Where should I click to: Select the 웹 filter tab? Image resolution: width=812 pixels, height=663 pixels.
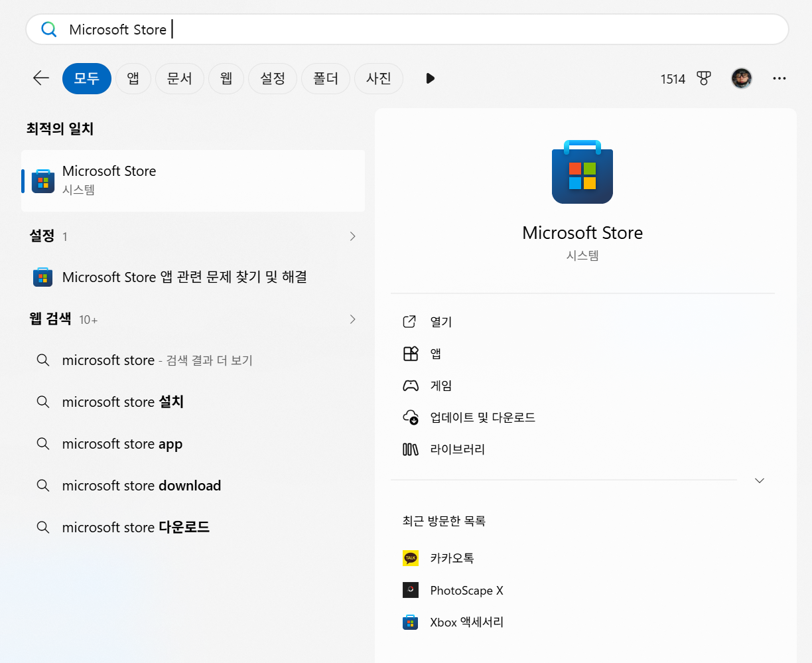[x=226, y=78]
